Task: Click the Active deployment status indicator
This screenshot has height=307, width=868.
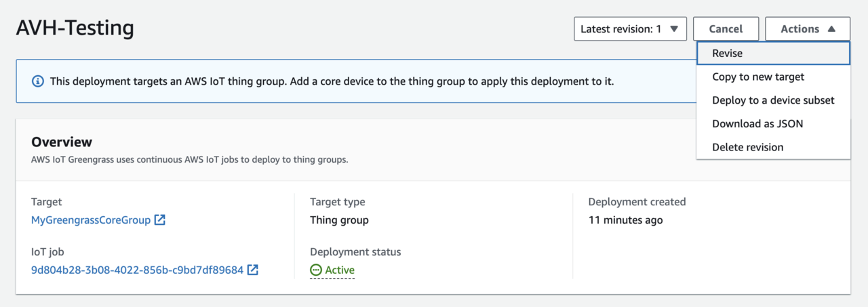Action: point(332,270)
